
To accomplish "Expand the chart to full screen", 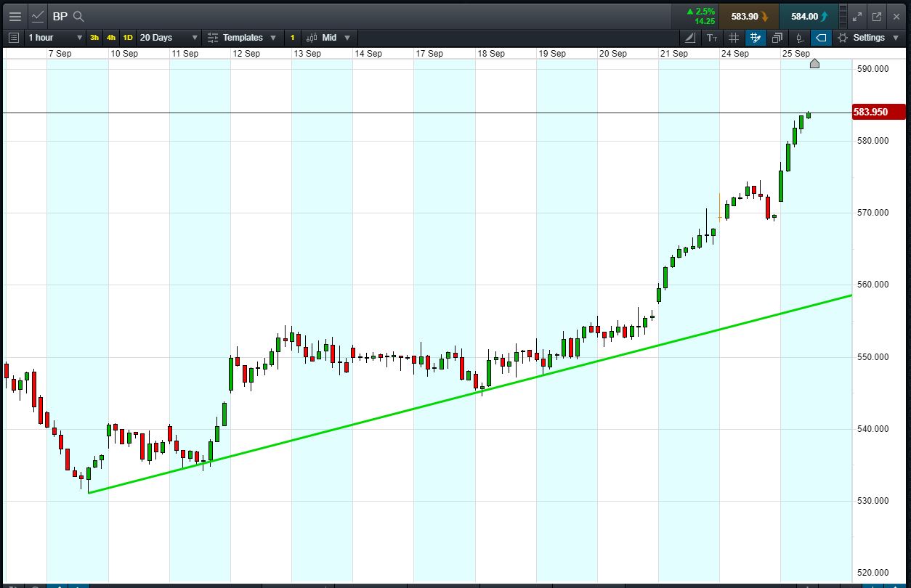I will (857, 16).
